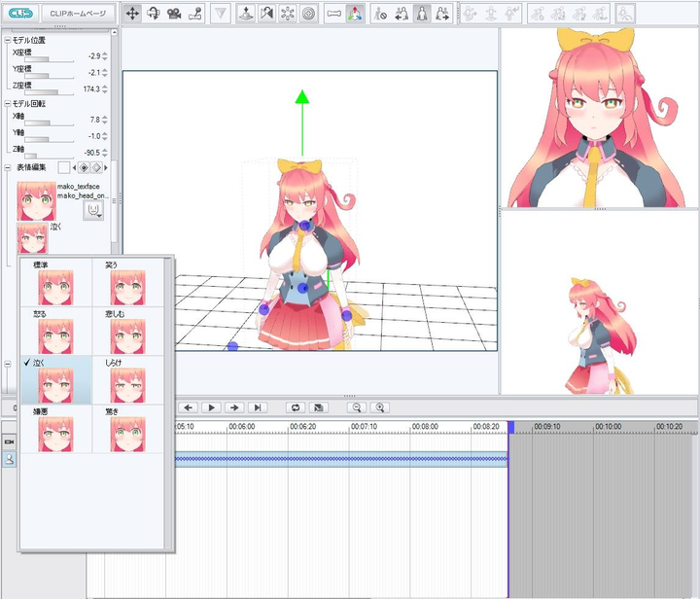Viewport: 700px width, 599px height.
Task: Select the camera tool in toolbar
Action: tap(174, 14)
